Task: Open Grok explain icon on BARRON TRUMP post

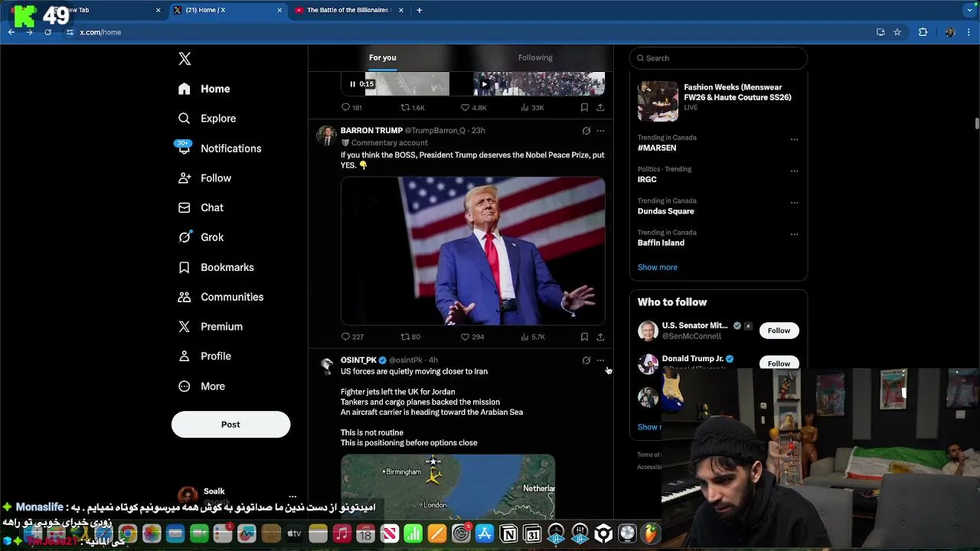Action: click(x=586, y=131)
